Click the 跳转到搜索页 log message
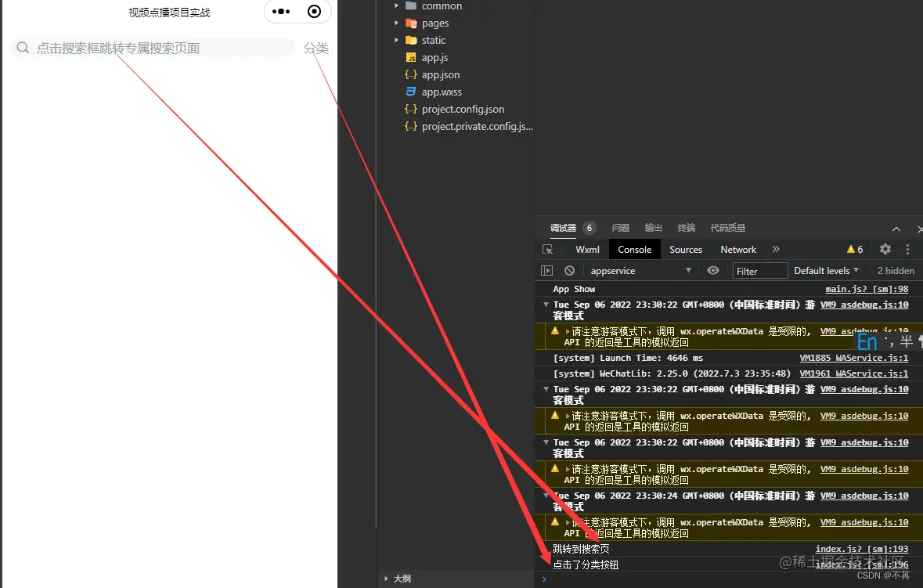This screenshot has height=588, width=923. coord(581,549)
